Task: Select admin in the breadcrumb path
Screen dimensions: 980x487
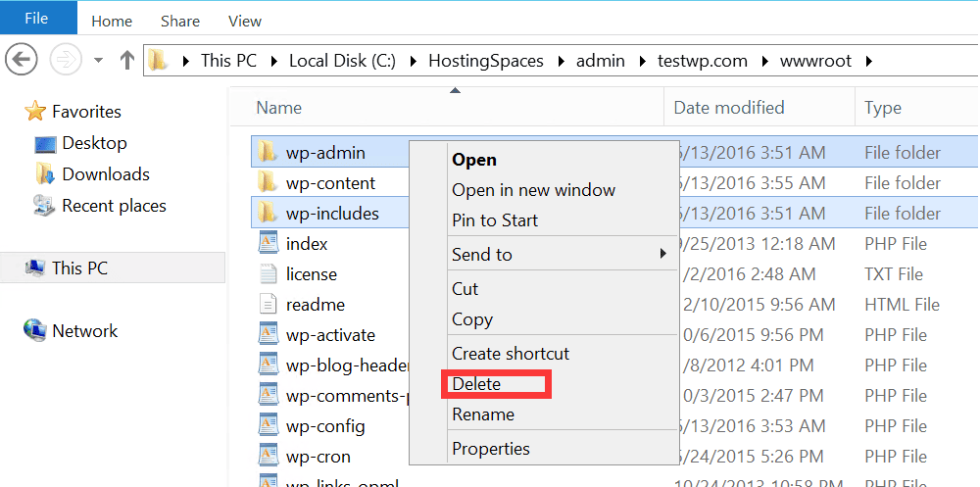Action: pyautogui.click(x=600, y=62)
